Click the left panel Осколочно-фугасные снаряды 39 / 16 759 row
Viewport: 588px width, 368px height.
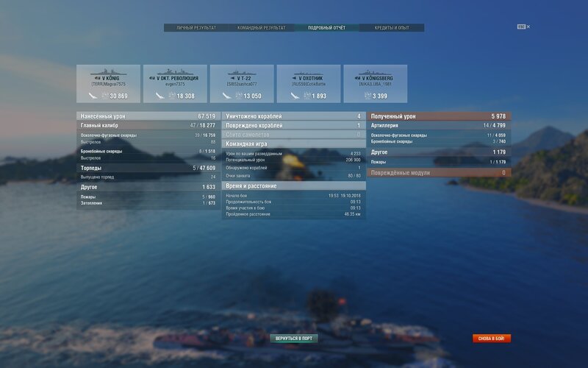[x=148, y=135]
